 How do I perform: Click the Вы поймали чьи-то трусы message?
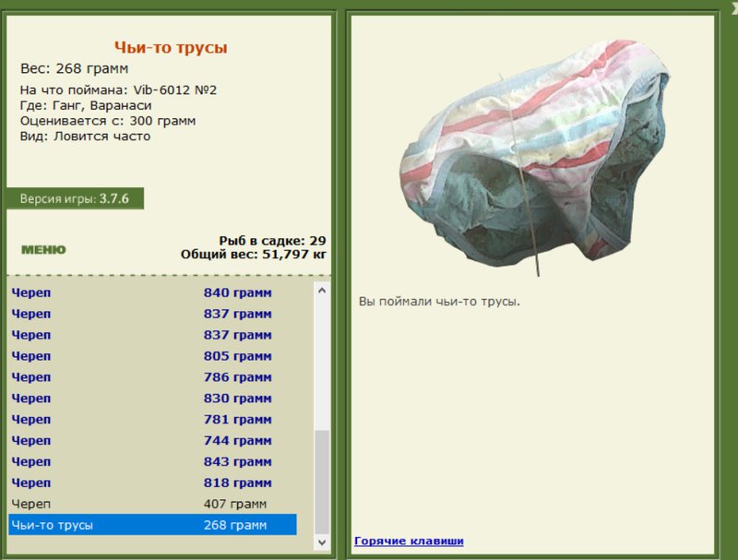pyautogui.click(x=439, y=301)
